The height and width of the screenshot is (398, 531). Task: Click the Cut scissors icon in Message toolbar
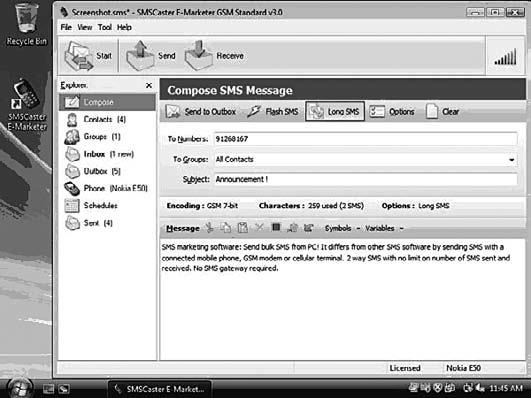pyautogui.click(x=210, y=228)
